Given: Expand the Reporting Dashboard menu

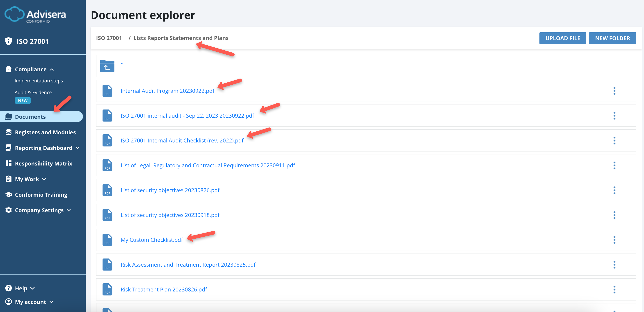Looking at the screenshot, I should (x=78, y=148).
